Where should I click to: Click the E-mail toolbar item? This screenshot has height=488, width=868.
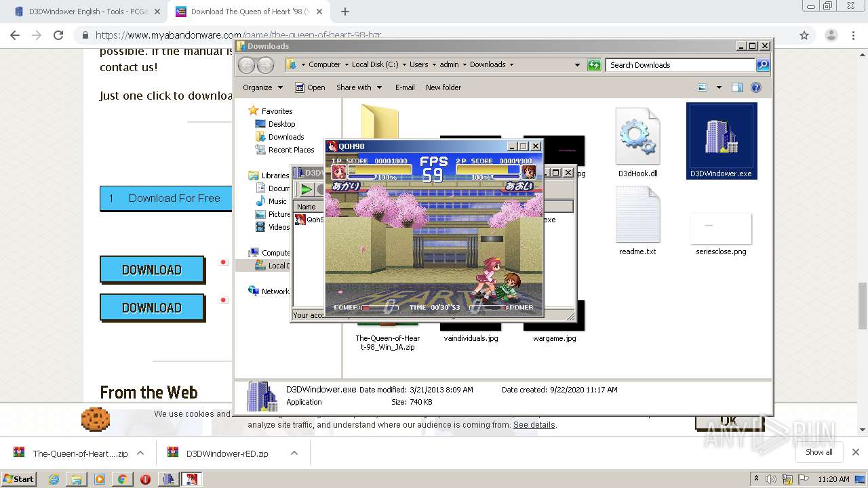point(405,87)
